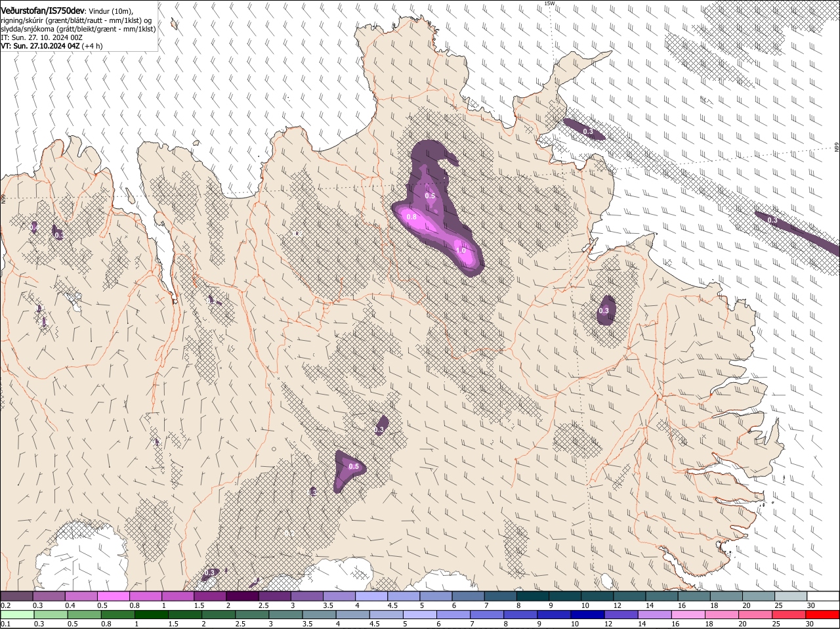
Task: Pick the 3.5 gray-blue swatch, lower legend row
Action: pyautogui.click(x=319, y=614)
